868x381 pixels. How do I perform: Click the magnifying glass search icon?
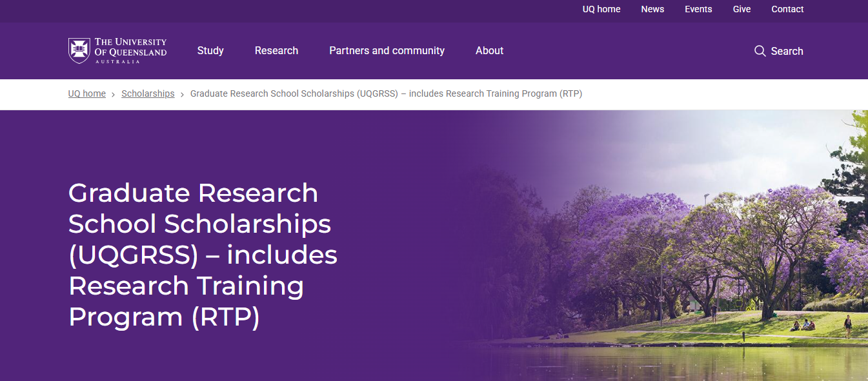[760, 51]
